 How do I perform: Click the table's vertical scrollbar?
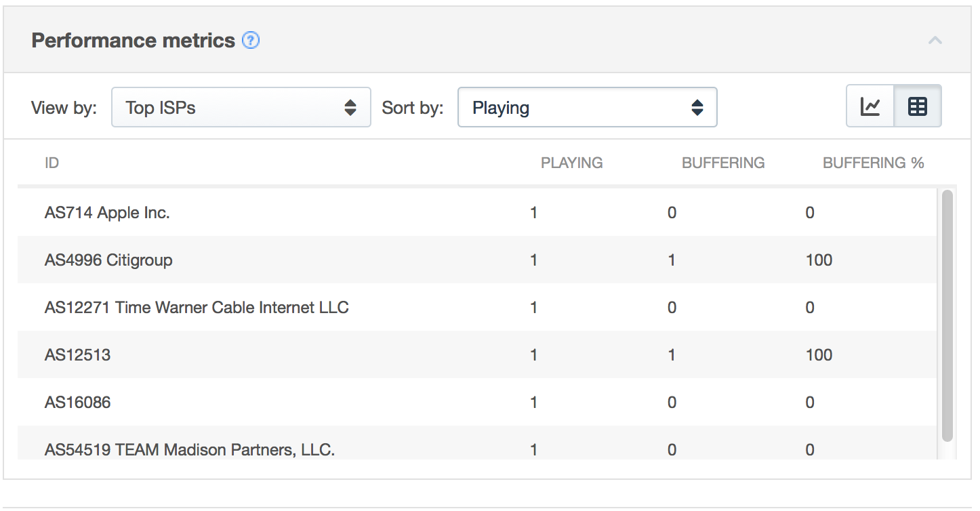[x=947, y=315]
